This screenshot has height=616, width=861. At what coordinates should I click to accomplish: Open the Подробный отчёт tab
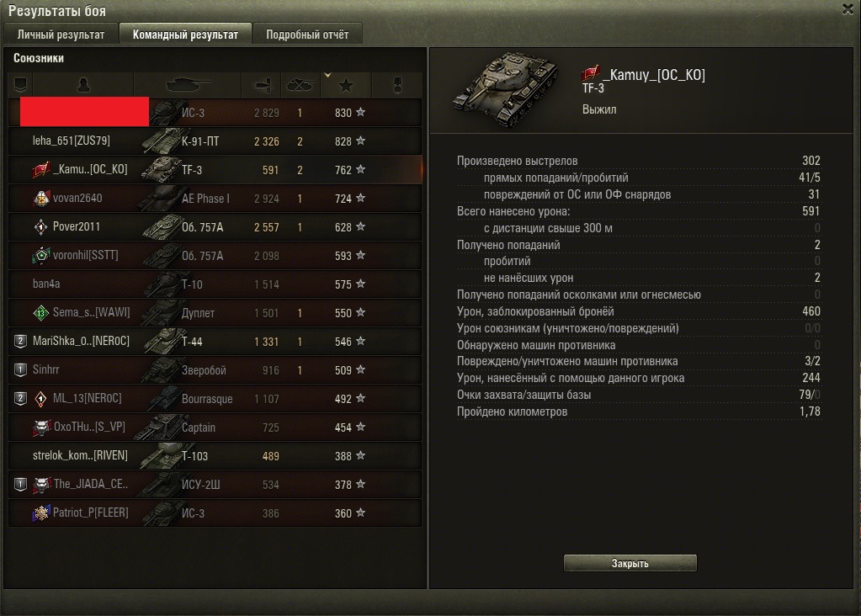tap(307, 34)
